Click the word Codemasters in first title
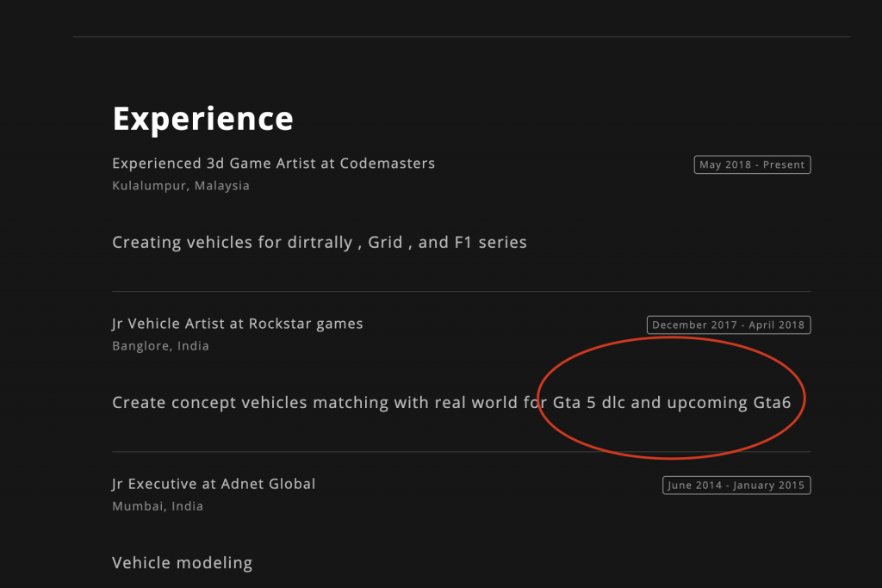882x588 pixels. click(387, 164)
